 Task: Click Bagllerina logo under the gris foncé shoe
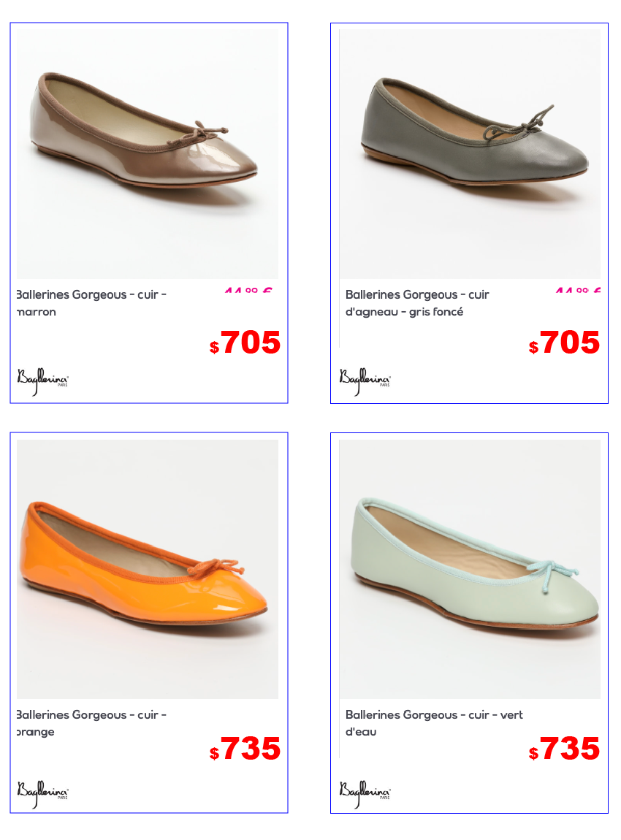click(x=365, y=381)
